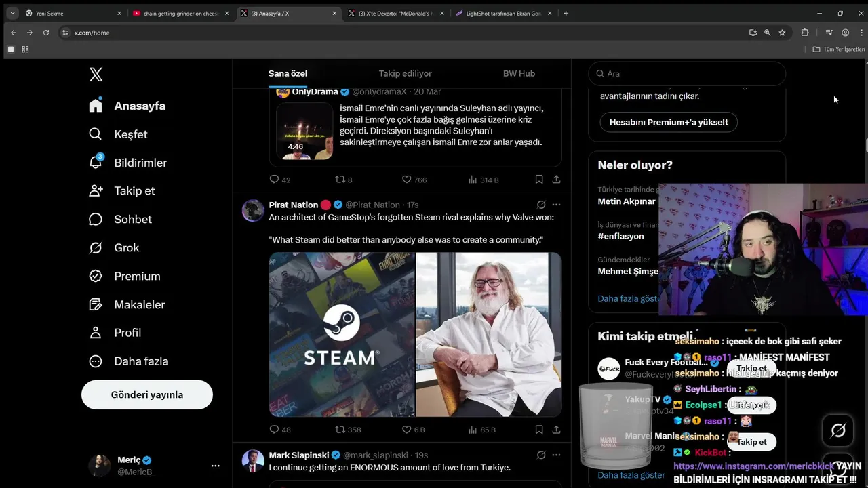Click the Gönderi yayınla button
This screenshot has width=868, height=488.
coord(147,394)
